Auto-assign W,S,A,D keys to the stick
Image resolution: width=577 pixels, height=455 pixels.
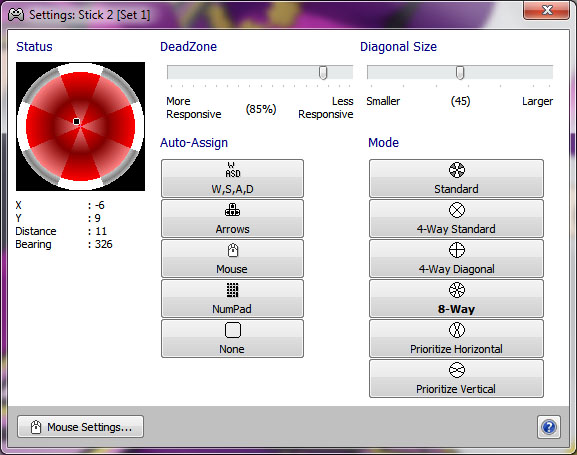tap(232, 179)
